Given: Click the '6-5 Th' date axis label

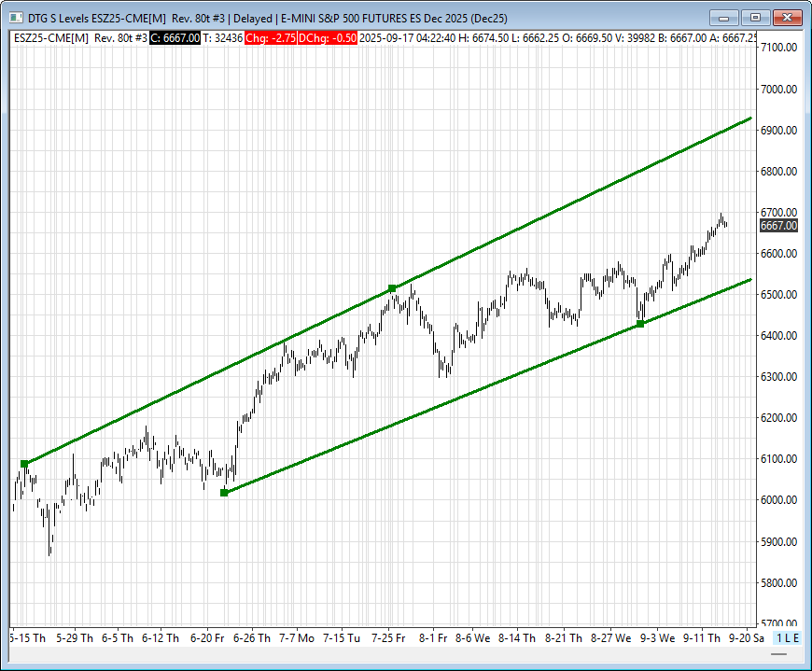Looking at the screenshot, I should 118,637.
